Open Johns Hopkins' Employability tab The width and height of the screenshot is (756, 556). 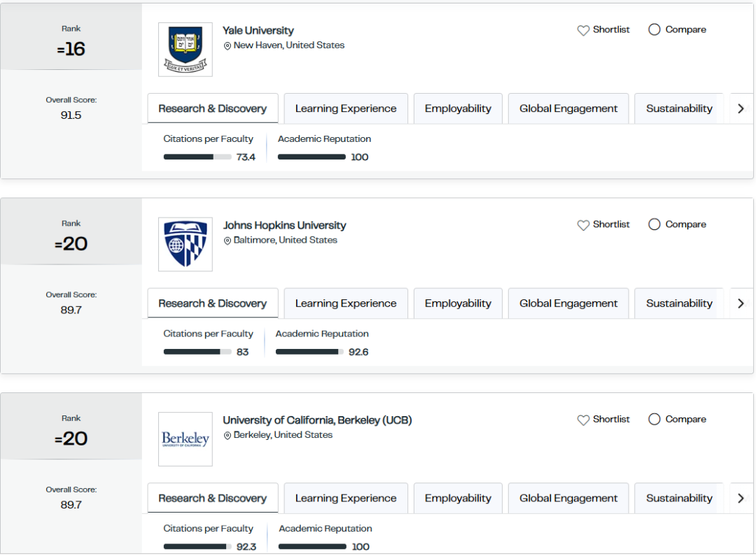[458, 303]
